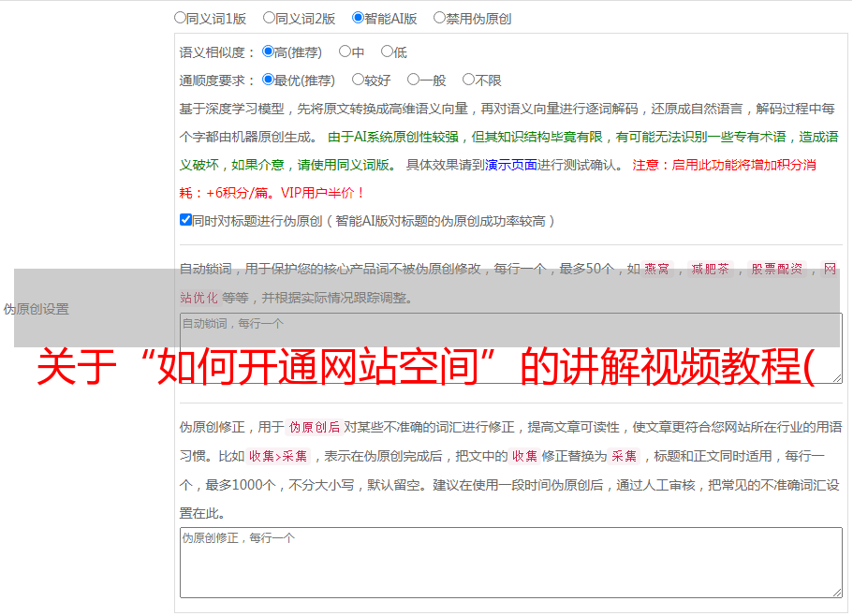The image size is (853, 616).
Task: Select the 同义词2版 radio option
Action: pos(269,18)
